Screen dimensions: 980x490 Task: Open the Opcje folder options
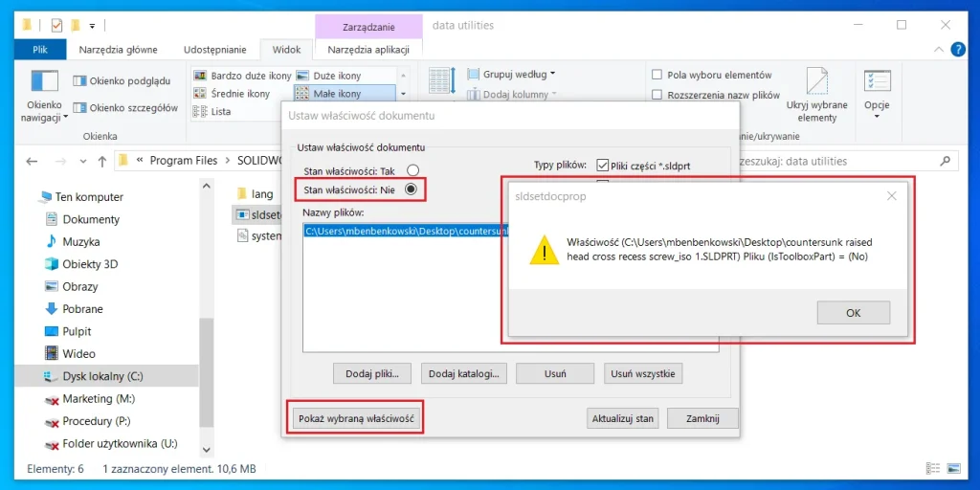pyautogui.click(x=877, y=94)
